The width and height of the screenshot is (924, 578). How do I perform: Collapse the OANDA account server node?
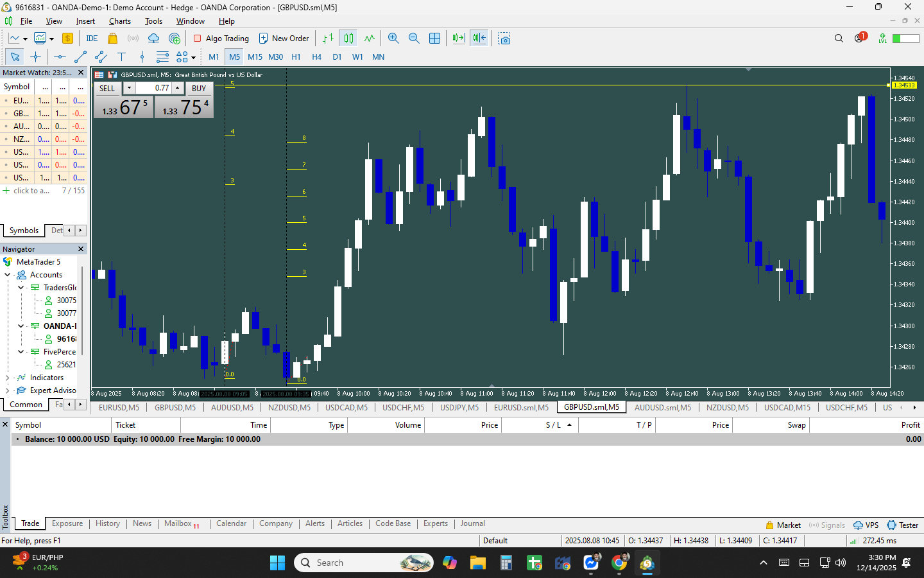pos(21,326)
